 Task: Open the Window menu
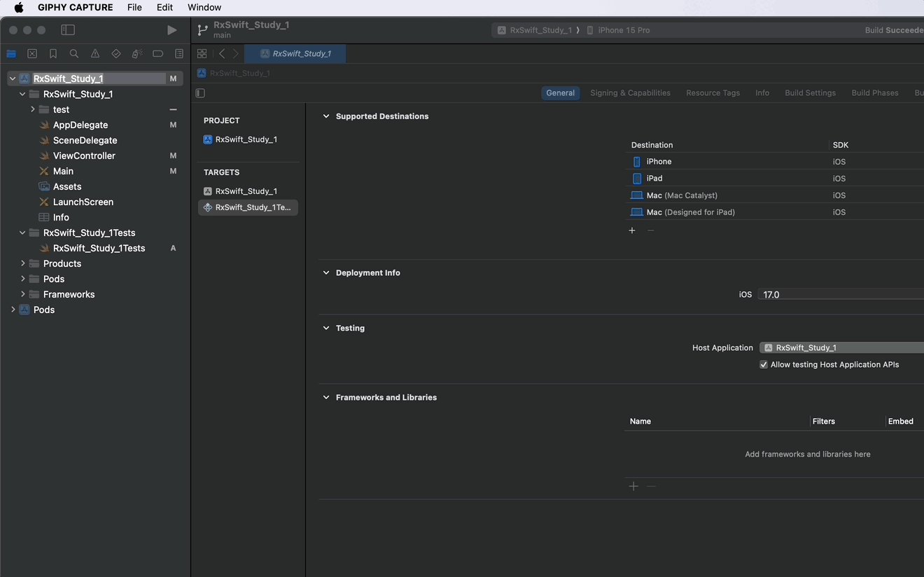pos(204,8)
